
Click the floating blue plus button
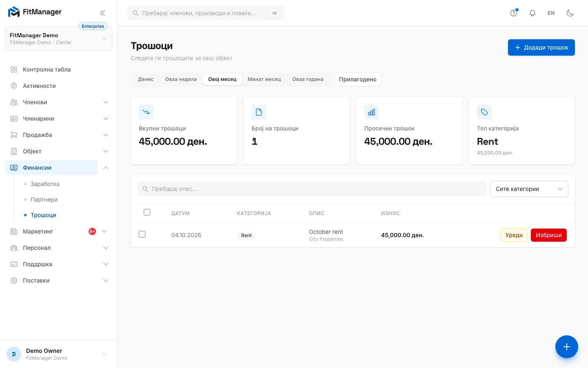click(x=566, y=347)
